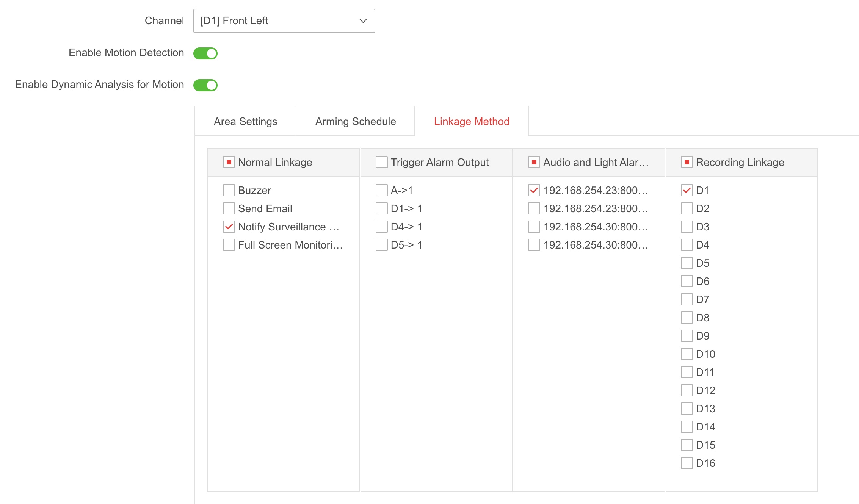
Task: Enable the Buzzer checkbox
Action: [x=229, y=190]
